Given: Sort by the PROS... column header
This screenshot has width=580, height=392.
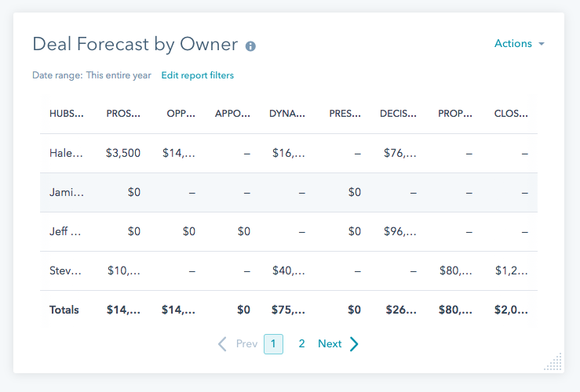Looking at the screenshot, I should coord(123,113).
